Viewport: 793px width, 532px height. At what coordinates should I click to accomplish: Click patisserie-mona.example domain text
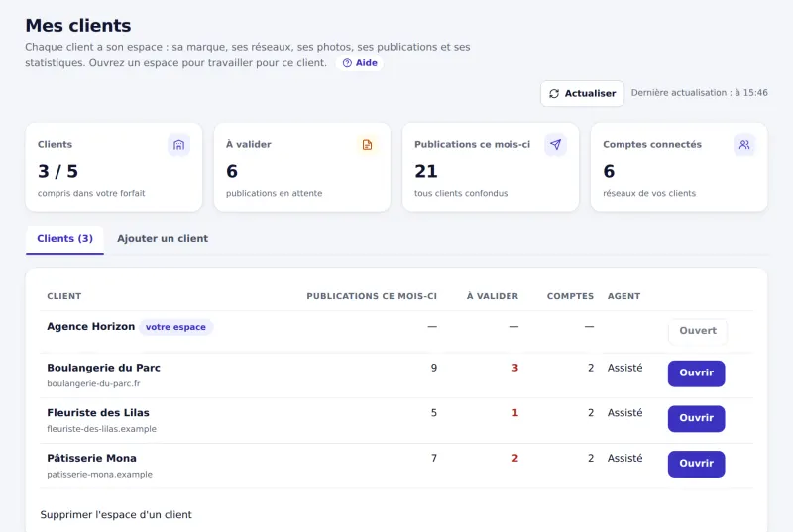[100, 474]
